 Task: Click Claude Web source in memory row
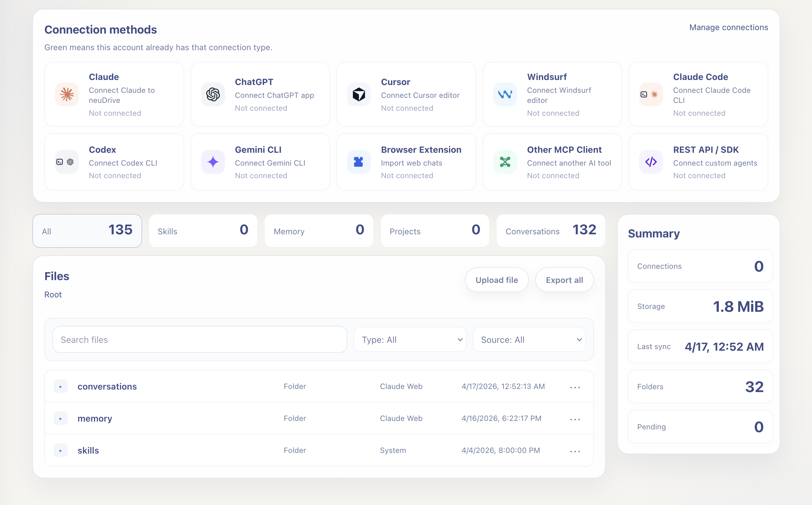(401, 418)
